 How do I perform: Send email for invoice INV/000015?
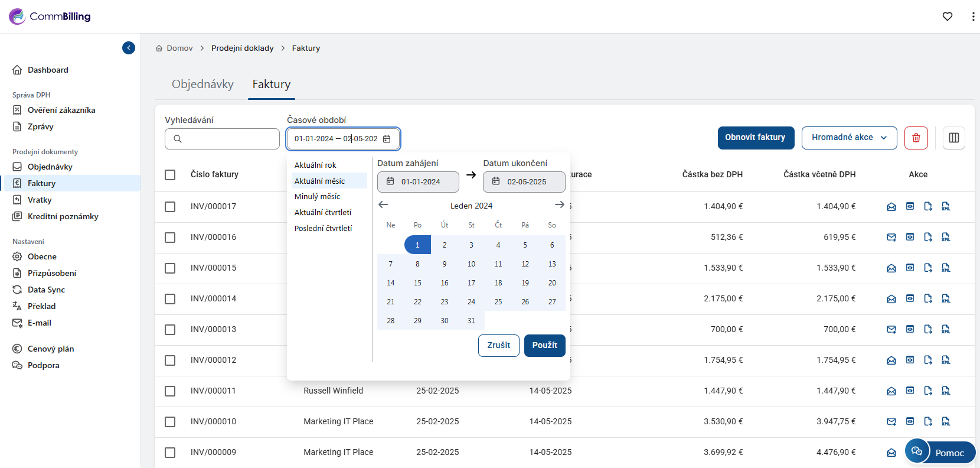(x=891, y=268)
